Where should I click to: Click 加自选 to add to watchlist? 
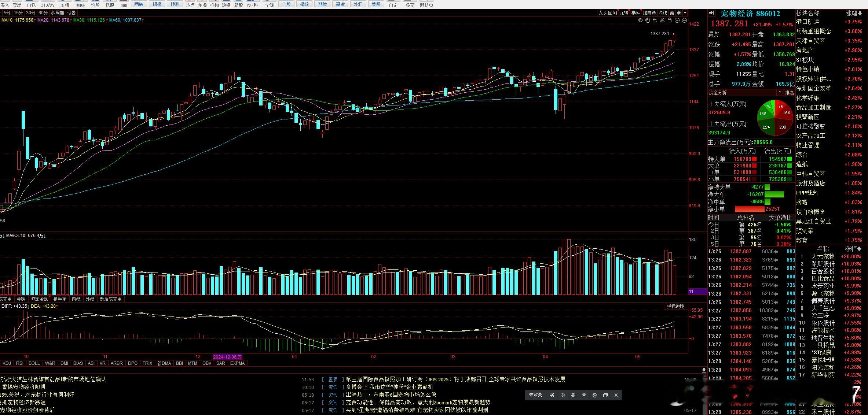point(649,13)
